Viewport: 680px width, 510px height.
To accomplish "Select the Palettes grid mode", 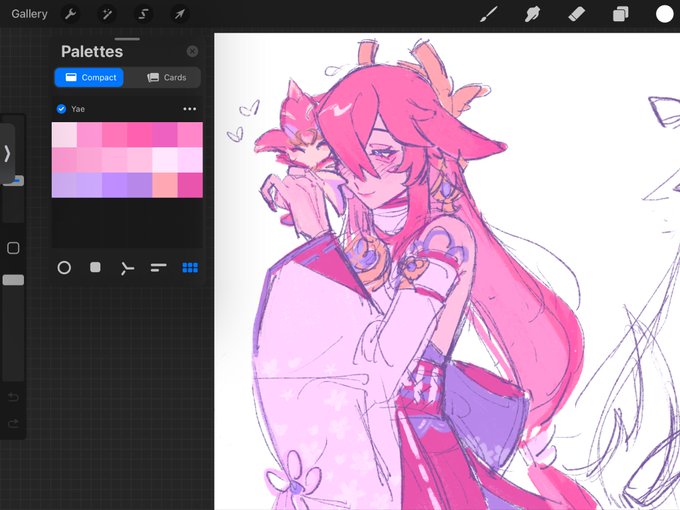I will coord(190,268).
